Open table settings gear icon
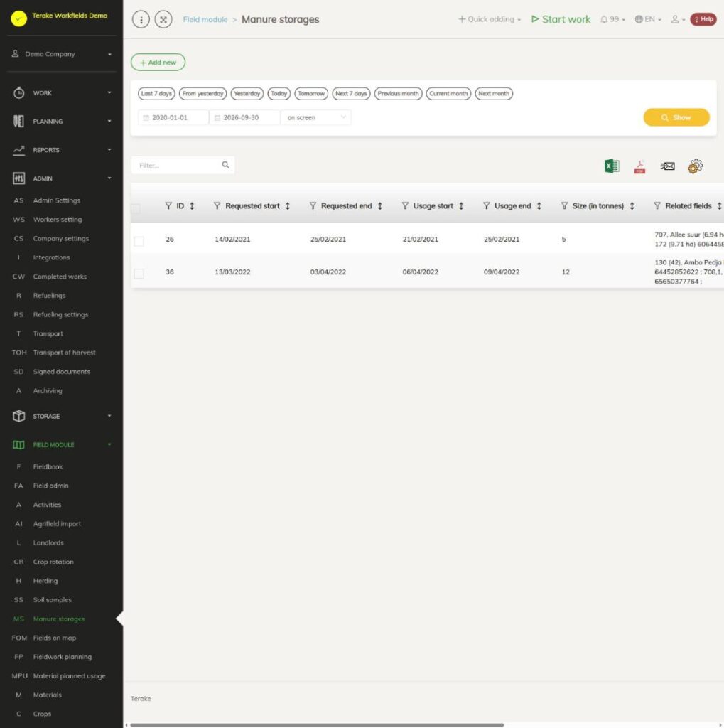 695,166
